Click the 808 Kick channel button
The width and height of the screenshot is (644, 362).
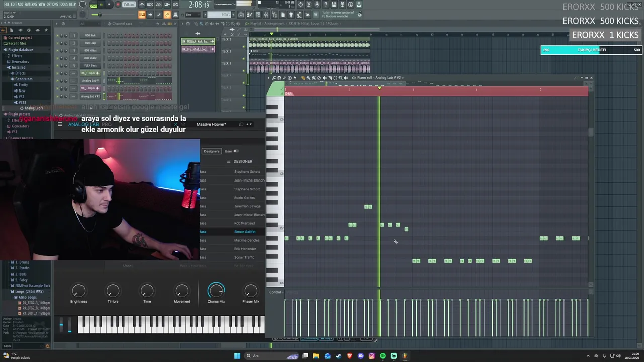[90, 35]
